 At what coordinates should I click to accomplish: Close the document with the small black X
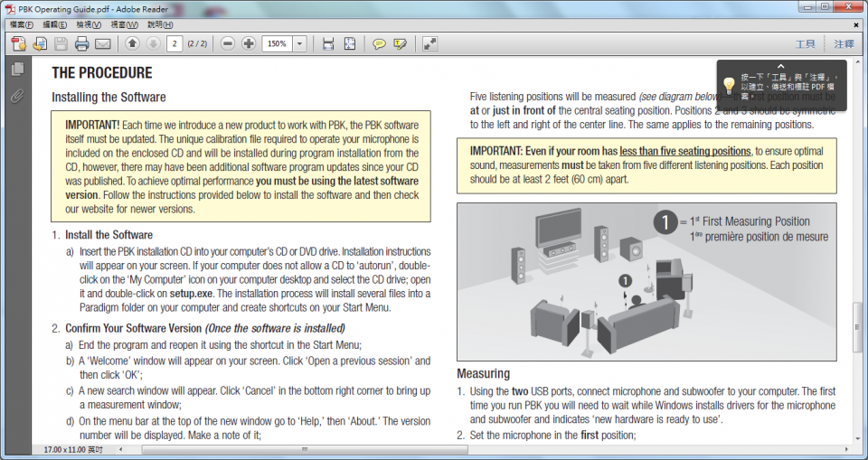856,24
